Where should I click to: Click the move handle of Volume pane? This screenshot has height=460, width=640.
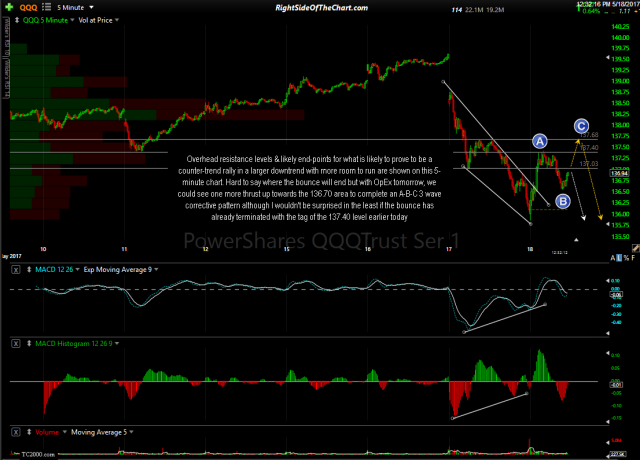(29, 432)
